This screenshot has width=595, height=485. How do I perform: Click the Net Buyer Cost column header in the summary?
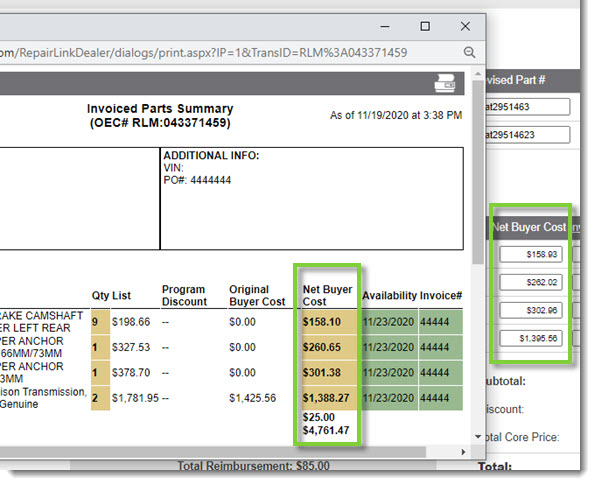point(327,295)
